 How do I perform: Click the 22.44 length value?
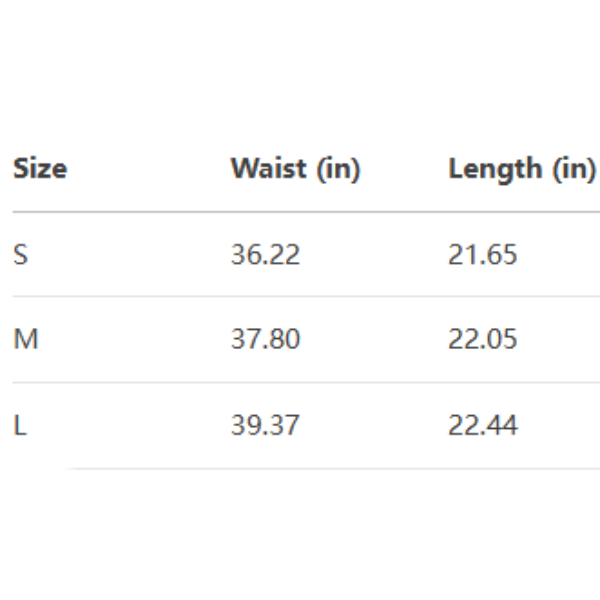click(483, 426)
